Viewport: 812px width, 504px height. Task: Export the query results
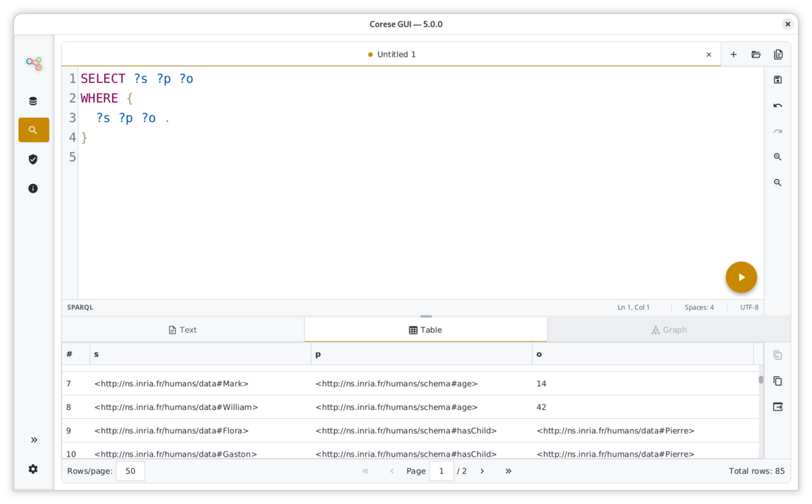click(x=778, y=407)
